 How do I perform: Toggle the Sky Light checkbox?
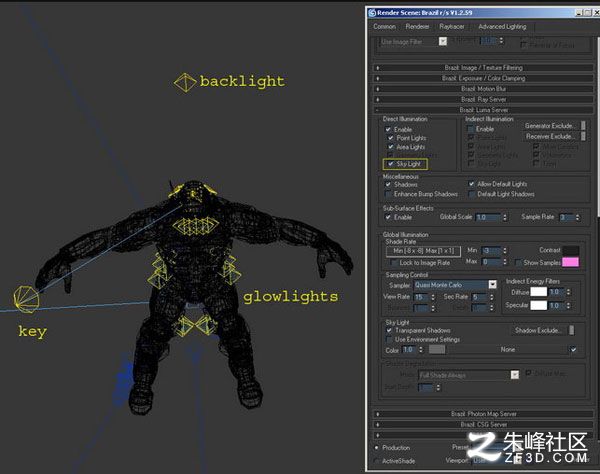(x=391, y=164)
